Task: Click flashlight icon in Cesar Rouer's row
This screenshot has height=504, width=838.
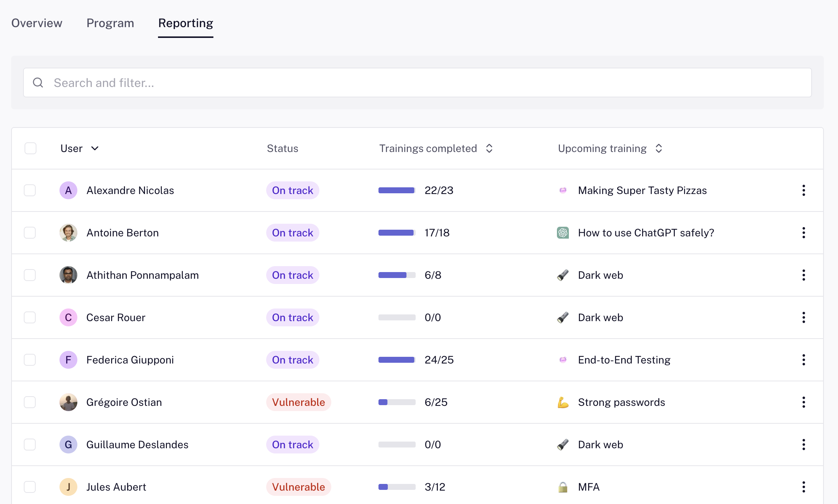Action: [x=563, y=317]
